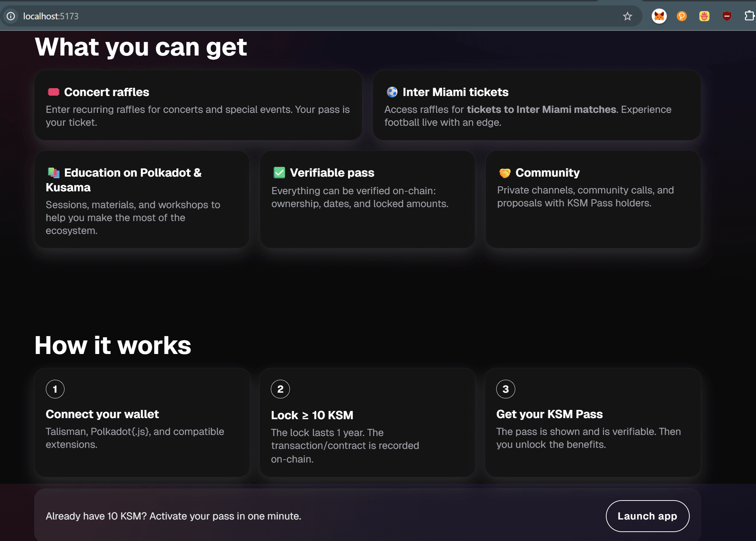The image size is (756, 541).
Task: Click 'Sessions, materials, and workshops' description
Action: (133, 217)
